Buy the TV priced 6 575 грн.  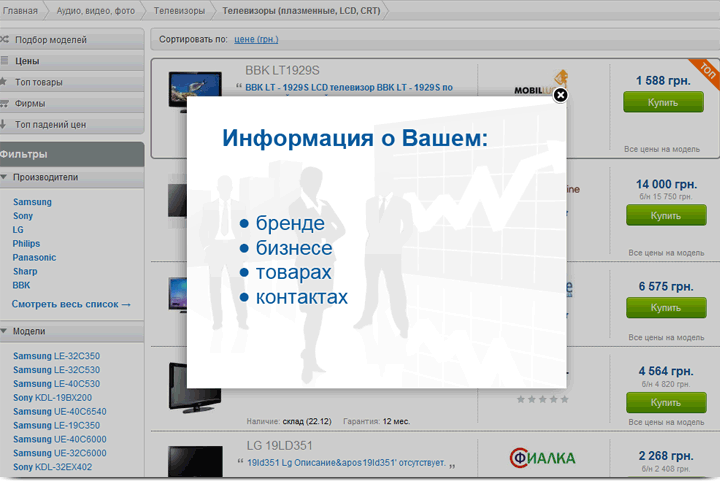tap(666, 308)
